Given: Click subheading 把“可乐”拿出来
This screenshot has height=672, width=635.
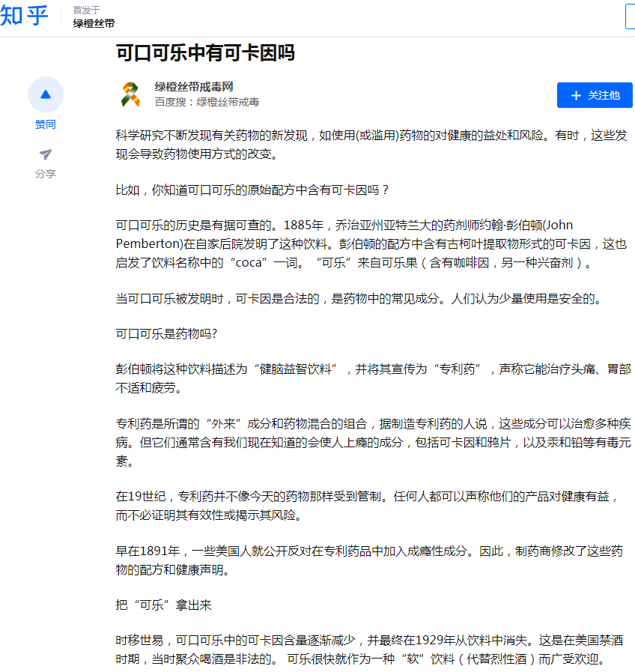Looking at the screenshot, I should click(x=164, y=605).
